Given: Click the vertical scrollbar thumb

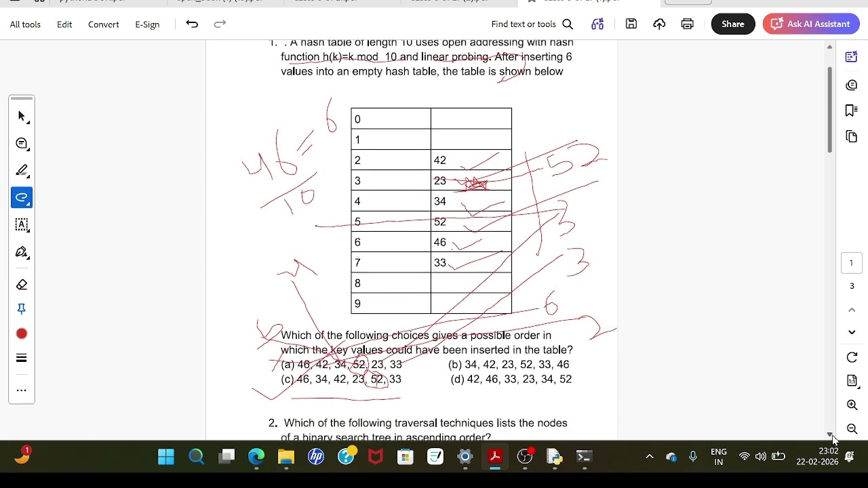Looking at the screenshot, I should [829, 110].
